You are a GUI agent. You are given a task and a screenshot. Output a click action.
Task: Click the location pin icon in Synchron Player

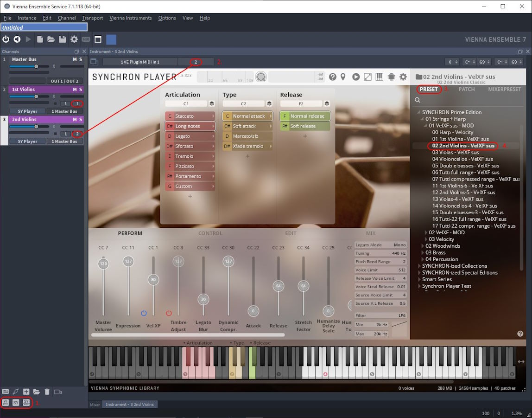pos(343,77)
